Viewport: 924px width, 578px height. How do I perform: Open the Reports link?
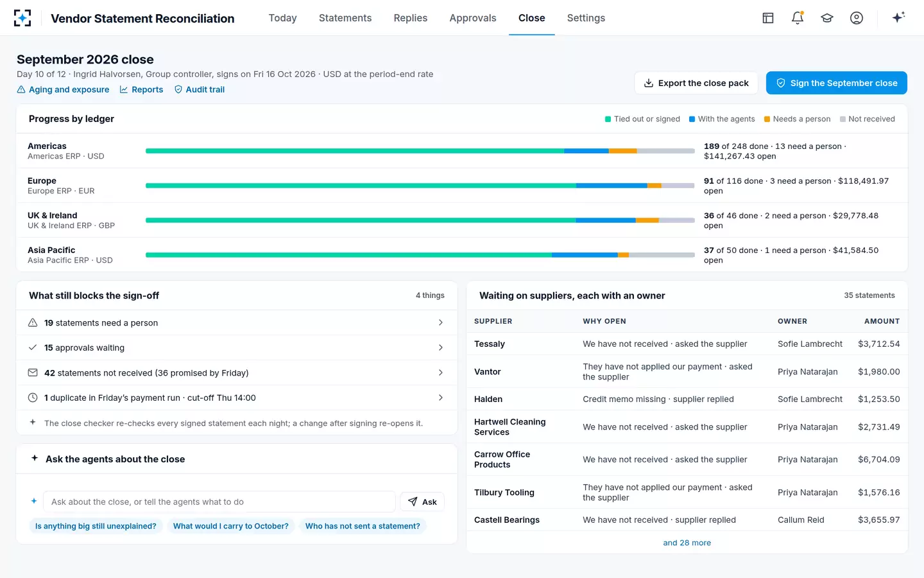pyautogui.click(x=141, y=90)
